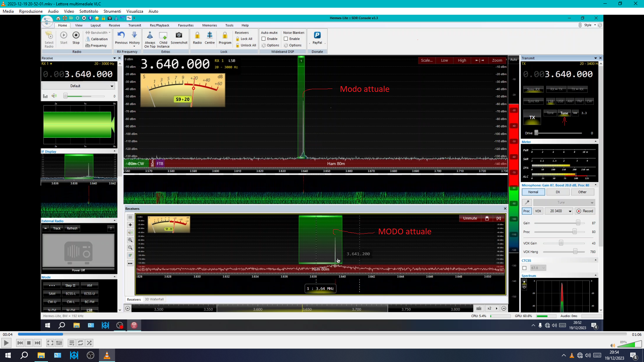Toggle VLC loop playback icon
The height and width of the screenshot is (362, 644).
click(80, 343)
